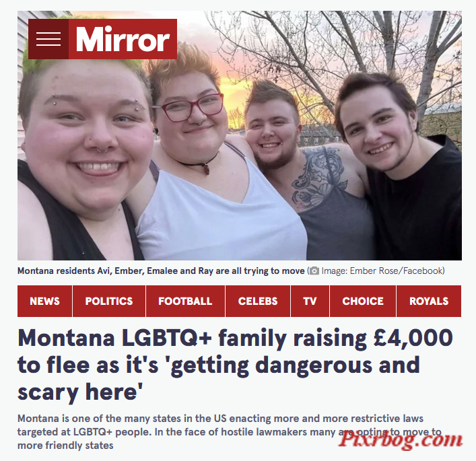This screenshot has width=476, height=461.
Task: Open the ROYALS section
Action: 429,301
